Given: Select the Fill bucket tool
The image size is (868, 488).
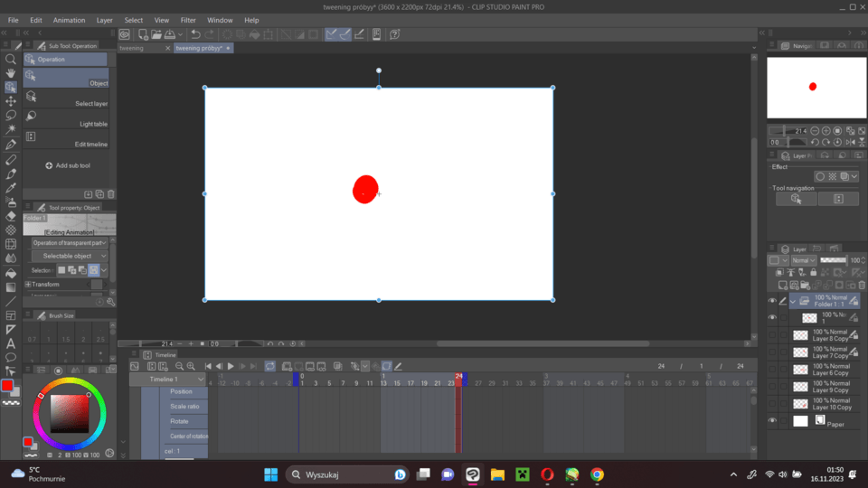Looking at the screenshot, I should point(11,273).
